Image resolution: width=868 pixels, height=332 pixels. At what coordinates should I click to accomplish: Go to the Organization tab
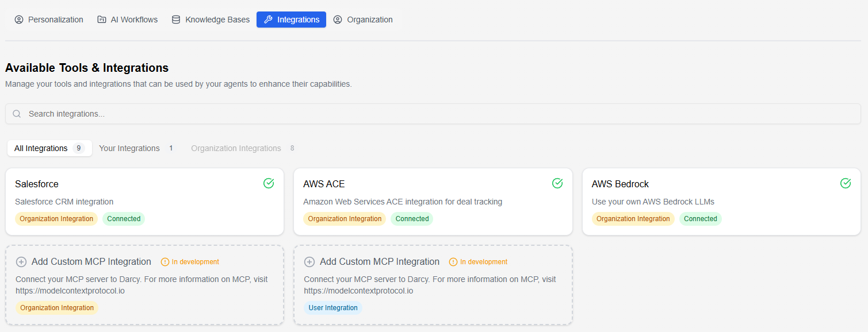point(363,20)
